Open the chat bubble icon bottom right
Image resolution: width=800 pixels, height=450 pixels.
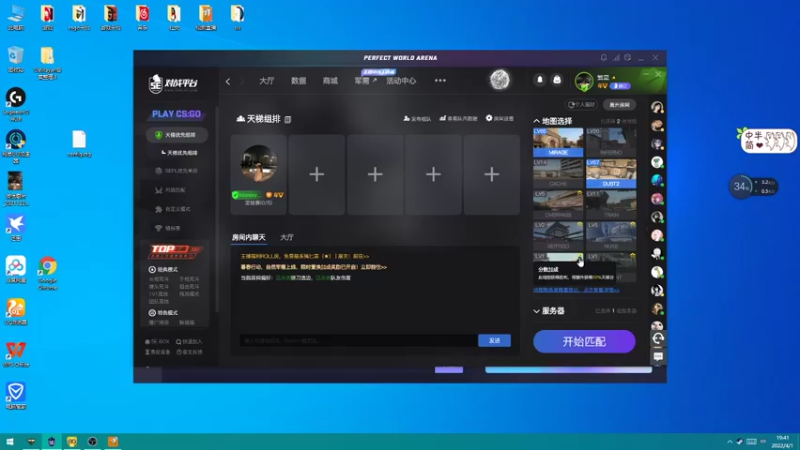(658, 357)
